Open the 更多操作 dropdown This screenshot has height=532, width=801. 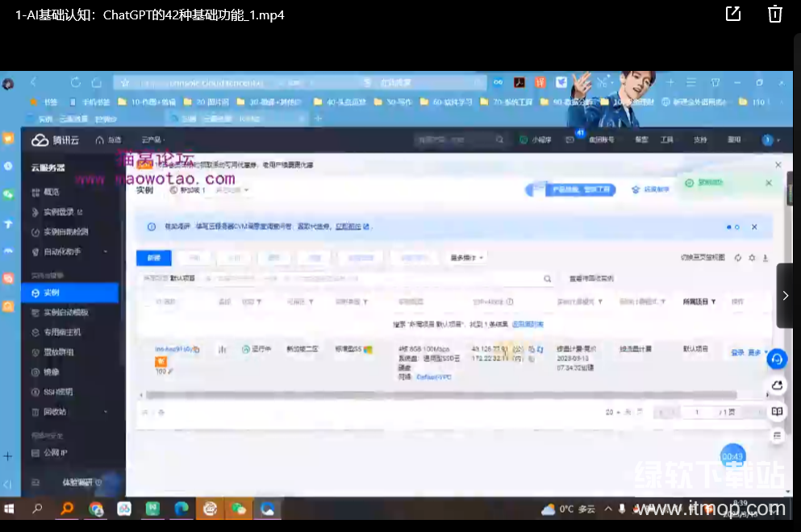click(467, 258)
